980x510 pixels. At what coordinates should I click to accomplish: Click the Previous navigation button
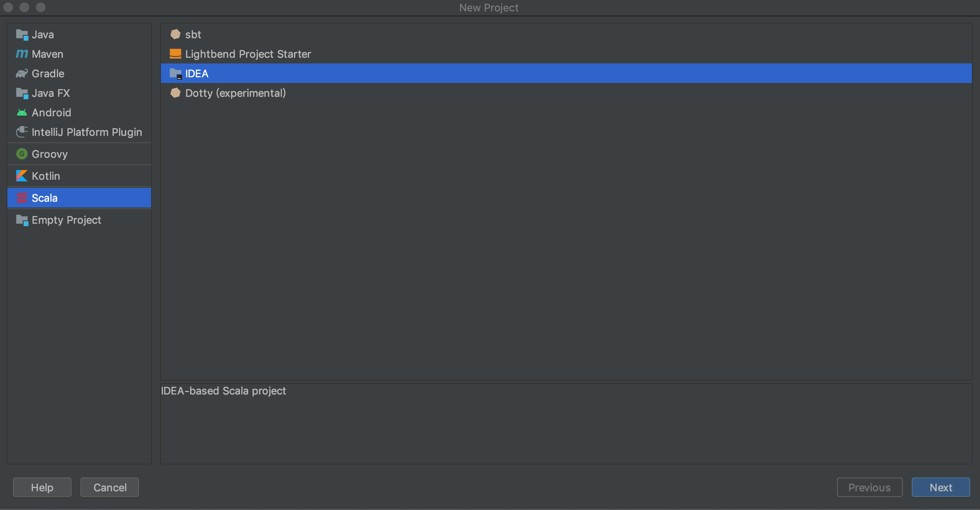(x=868, y=487)
